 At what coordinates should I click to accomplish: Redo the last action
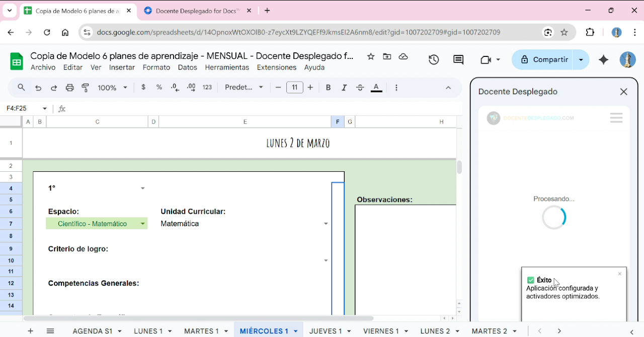(x=54, y=88)
